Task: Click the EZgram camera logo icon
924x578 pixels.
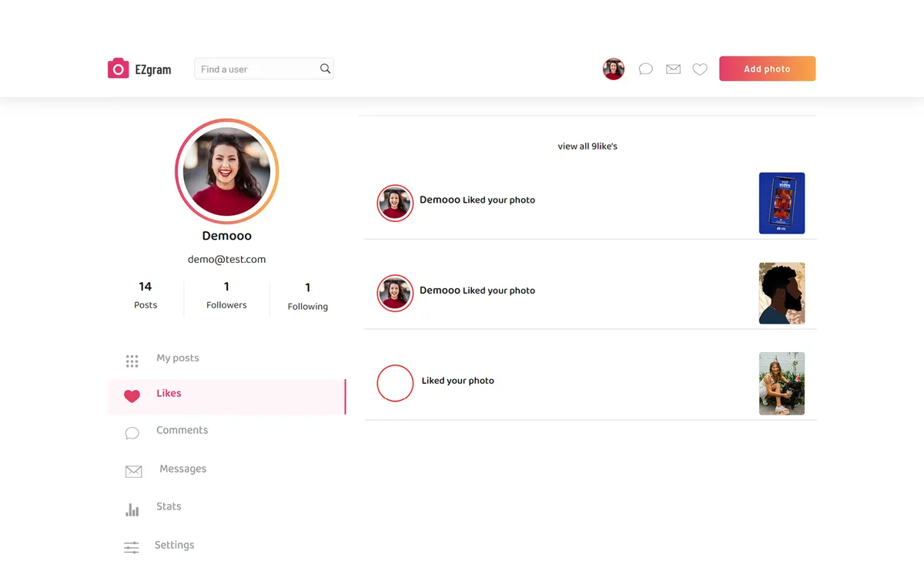Action: [118, 69]
